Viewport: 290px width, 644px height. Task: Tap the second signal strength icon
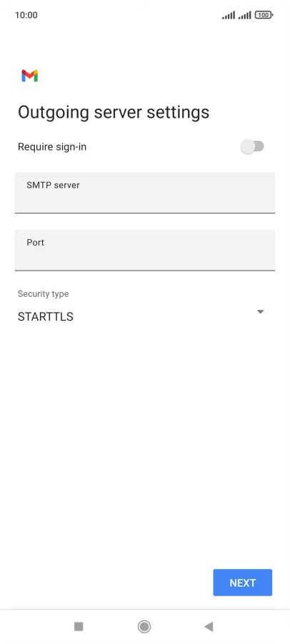coord(244,15)
